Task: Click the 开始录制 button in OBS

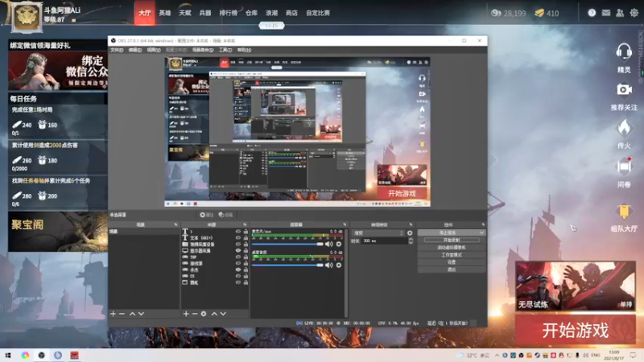Action: 452,240
